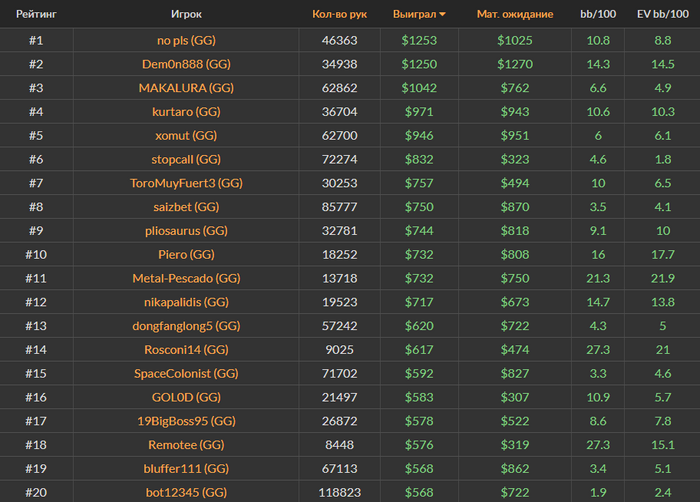Click the Рейтинг column header
This screenshot has height=502, width=700.
35,15
